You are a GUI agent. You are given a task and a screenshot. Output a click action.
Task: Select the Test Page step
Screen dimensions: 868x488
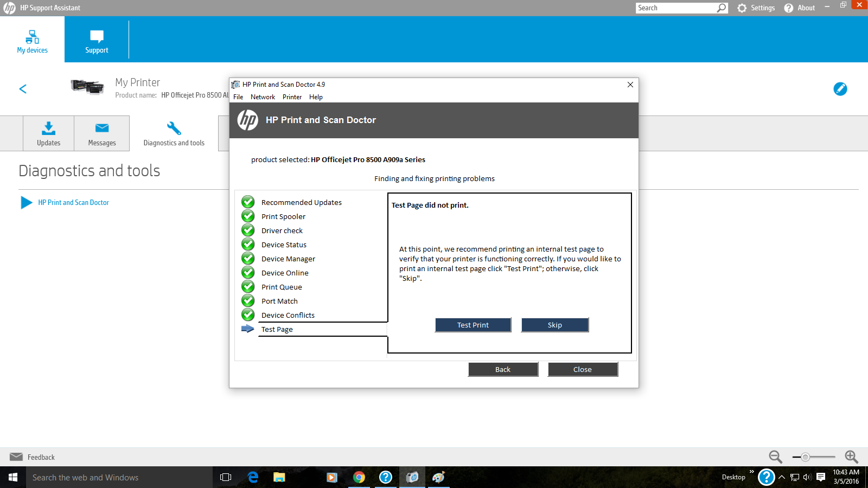(x=277, y=329)
